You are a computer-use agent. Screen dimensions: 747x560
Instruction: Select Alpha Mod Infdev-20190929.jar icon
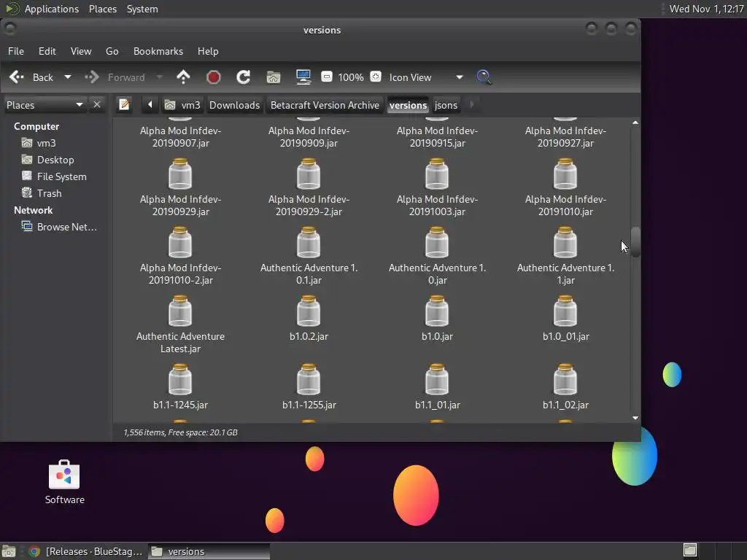[x=180, y=174]
